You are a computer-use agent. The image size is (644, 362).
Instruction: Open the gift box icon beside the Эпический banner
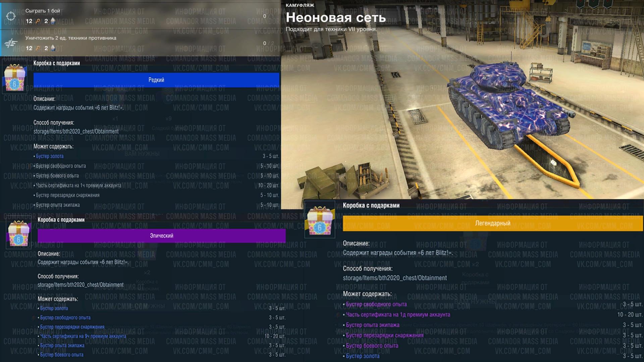pos(18,233)
